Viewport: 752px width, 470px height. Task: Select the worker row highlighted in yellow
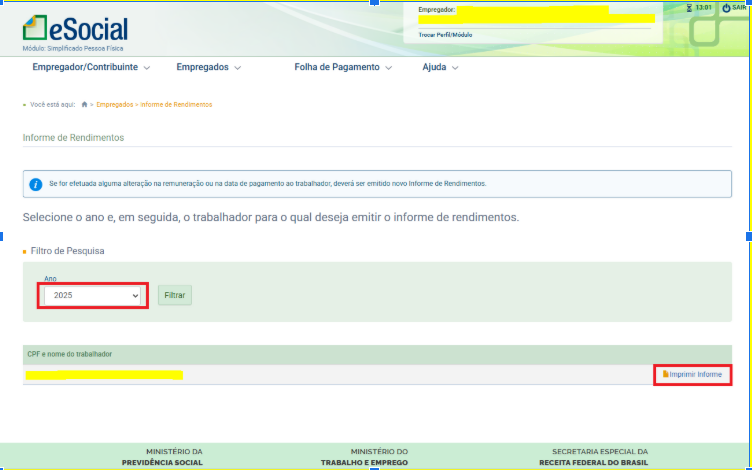104,375
